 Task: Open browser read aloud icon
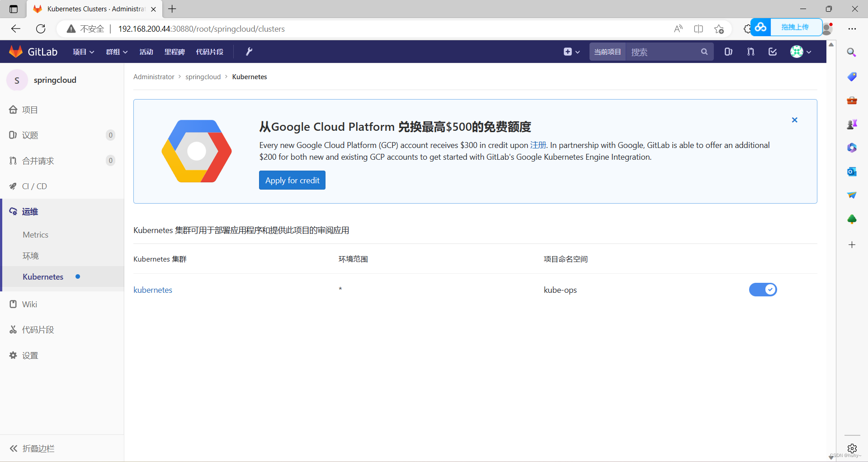(678, 29)
